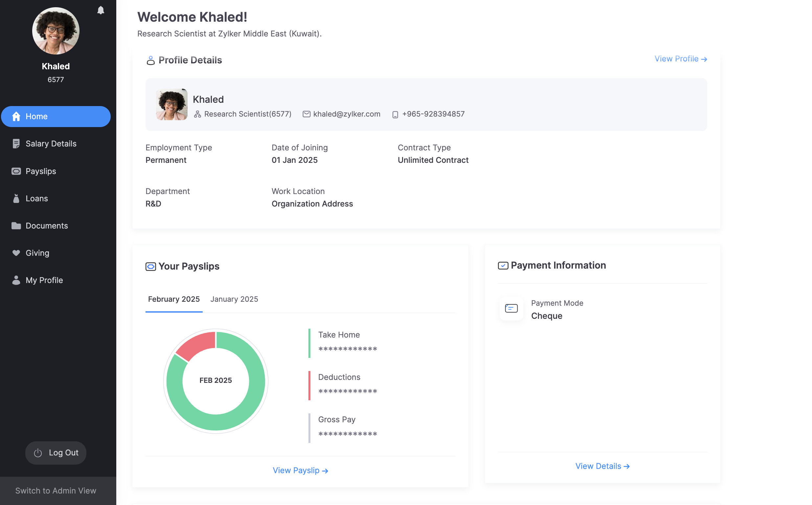
Task: Click the cheque Payment Mode icon
Action: (x=511, y=309)
